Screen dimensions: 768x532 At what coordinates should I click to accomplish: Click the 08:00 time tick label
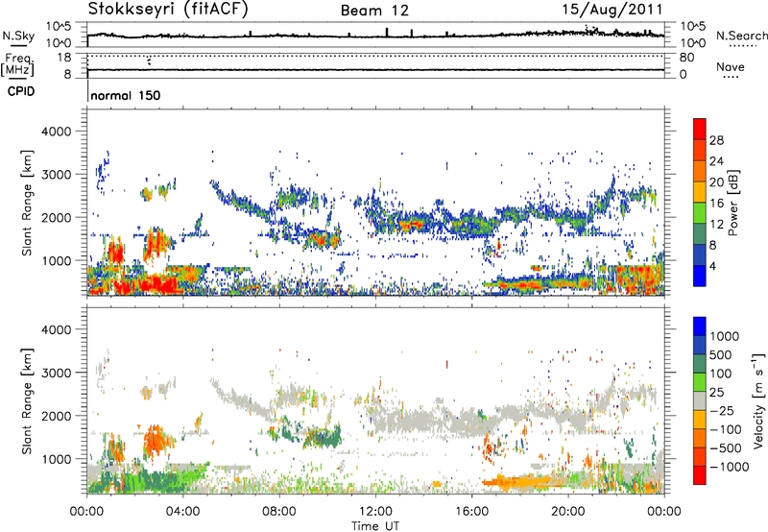[279, 511]
